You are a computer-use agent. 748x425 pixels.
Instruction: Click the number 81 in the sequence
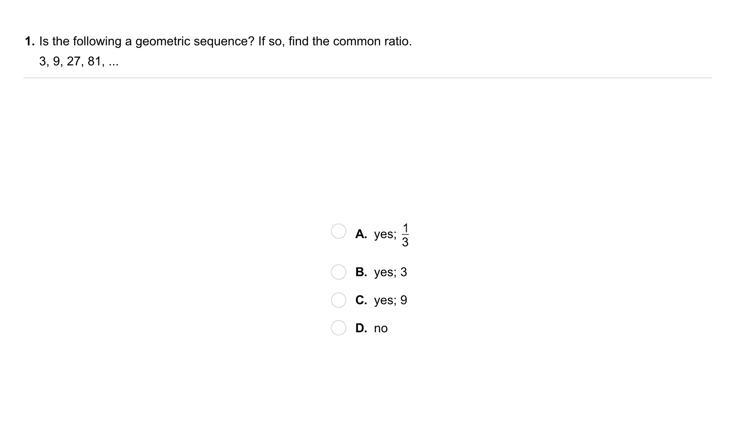tap(95, 61)
